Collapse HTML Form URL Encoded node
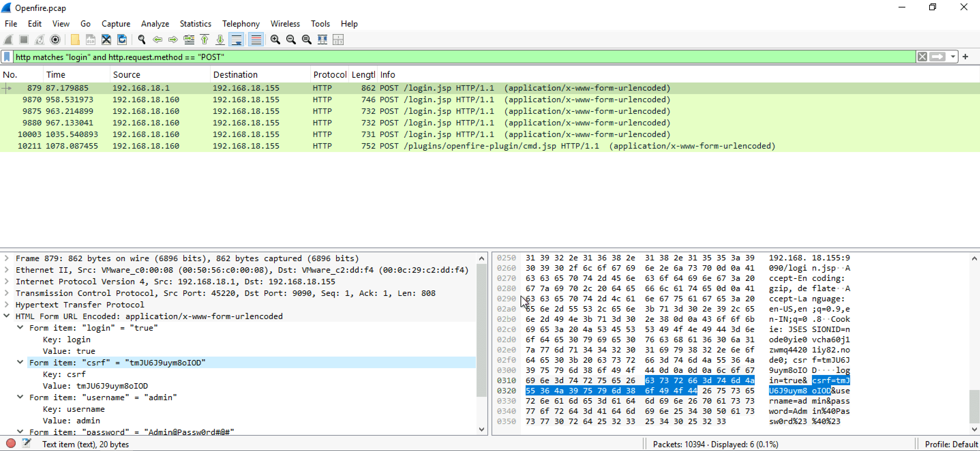This screenshot has width=980, height=451. pos(6,316)
